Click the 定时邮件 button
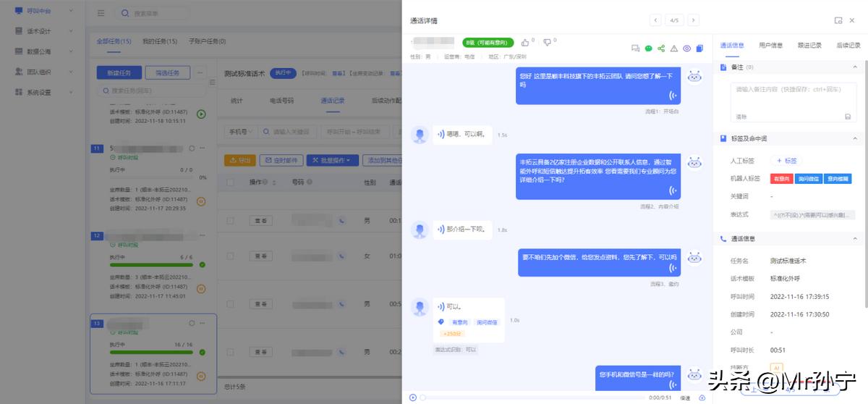Image resolution: width=868 pixels, height=404 pixels. tap(281, 160)
